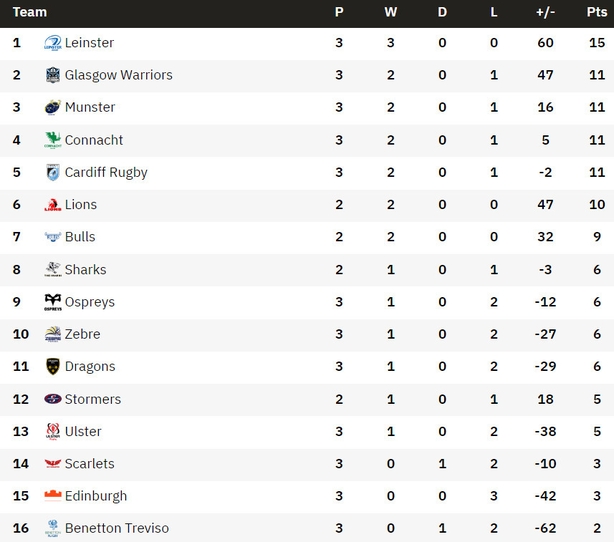The image size is (614, 542).
Task: Sort by the +/- column header
Action: (545, 12)
